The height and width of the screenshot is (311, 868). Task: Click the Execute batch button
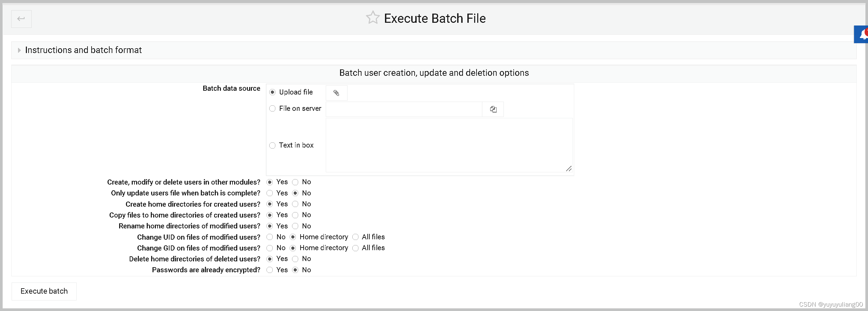(44, 291)
